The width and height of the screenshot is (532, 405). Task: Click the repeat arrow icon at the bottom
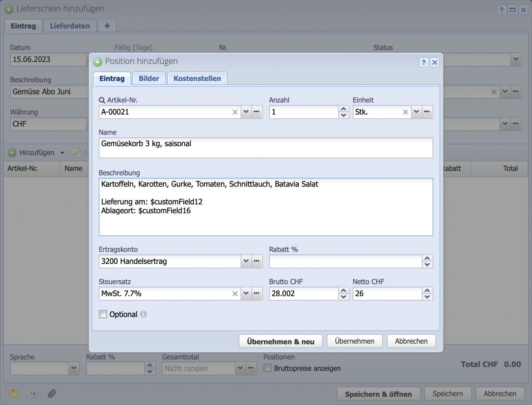[33, 393]
